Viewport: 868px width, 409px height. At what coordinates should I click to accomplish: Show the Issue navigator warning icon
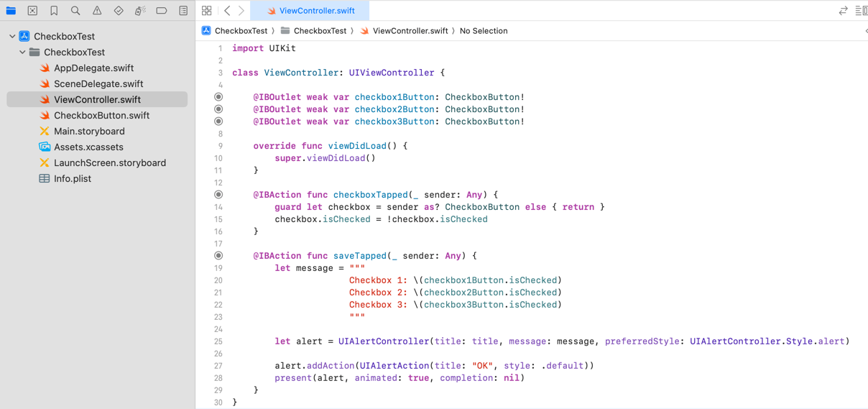[x=97, y=11]
